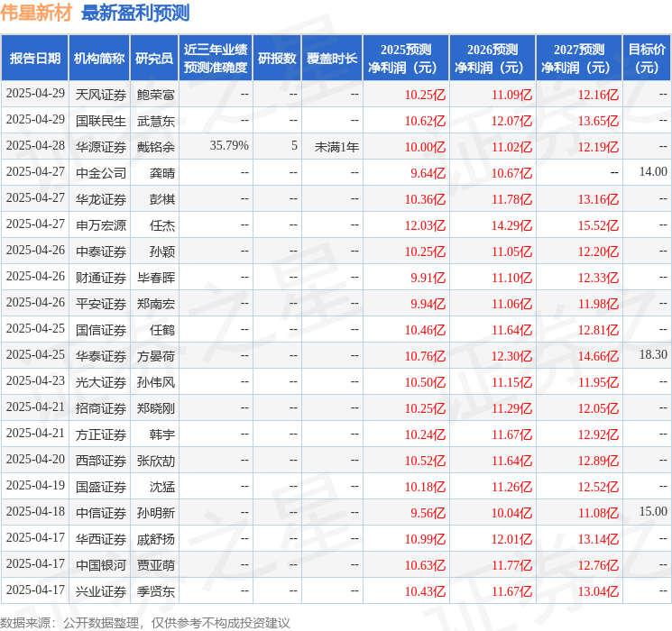Click 申万宏源 institution name
The width and height of the screenshot is (672, 631).
pyautogui.click(x=101, y=225)
